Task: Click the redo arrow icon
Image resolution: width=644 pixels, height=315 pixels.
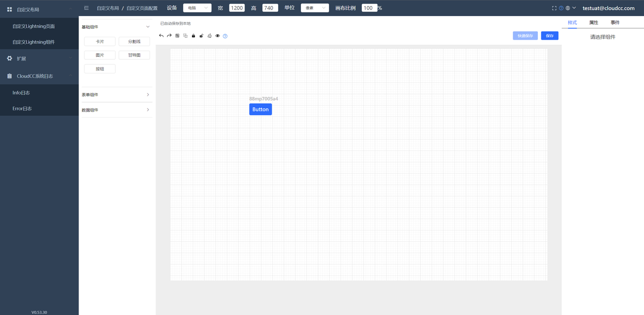Action: point(169,36)
